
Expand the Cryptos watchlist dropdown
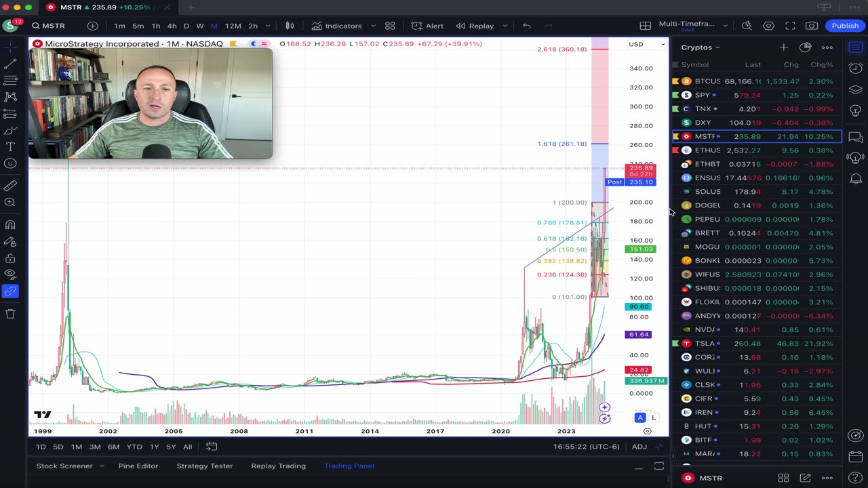pyautogui.click(x=701, y=47)
